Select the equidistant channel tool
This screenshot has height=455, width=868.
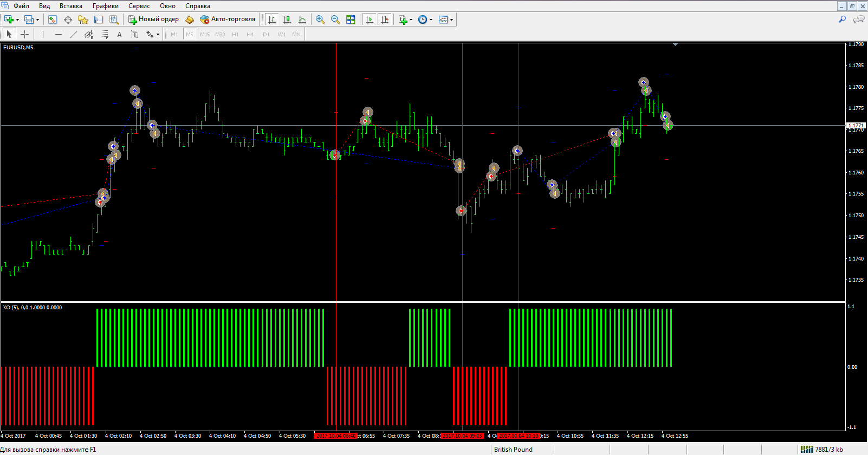pyautogui.click(x=89, y=34)
